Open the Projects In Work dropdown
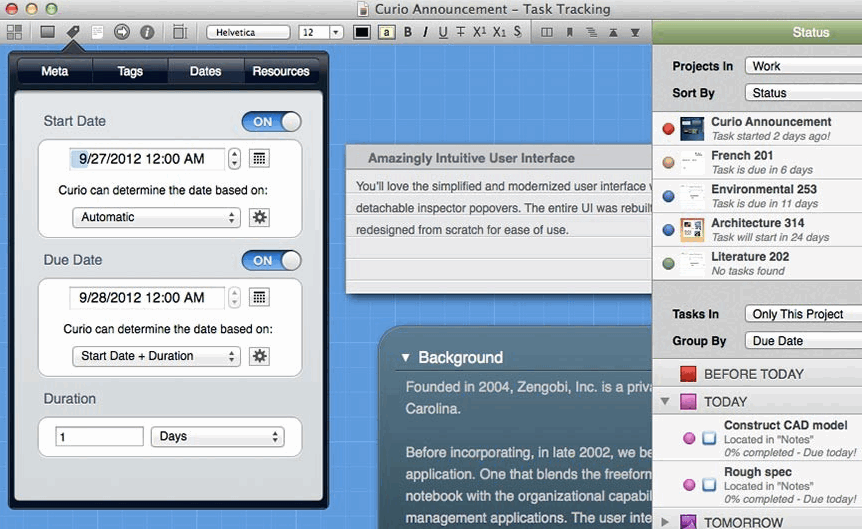The width and height of the screenshot is (862, 529). pyautogui.click(x=803, y=66)
